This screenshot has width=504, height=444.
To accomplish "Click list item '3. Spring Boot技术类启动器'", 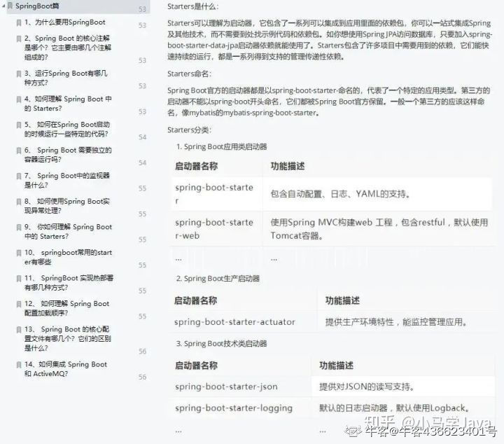I will click(x=222, y=344).
